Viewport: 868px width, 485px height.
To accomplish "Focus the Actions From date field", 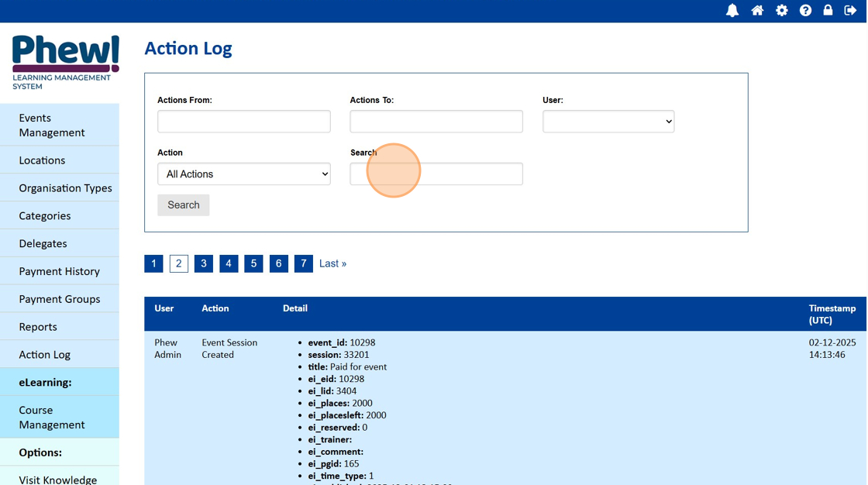I will pyautogui.click(x=244, y=121).
